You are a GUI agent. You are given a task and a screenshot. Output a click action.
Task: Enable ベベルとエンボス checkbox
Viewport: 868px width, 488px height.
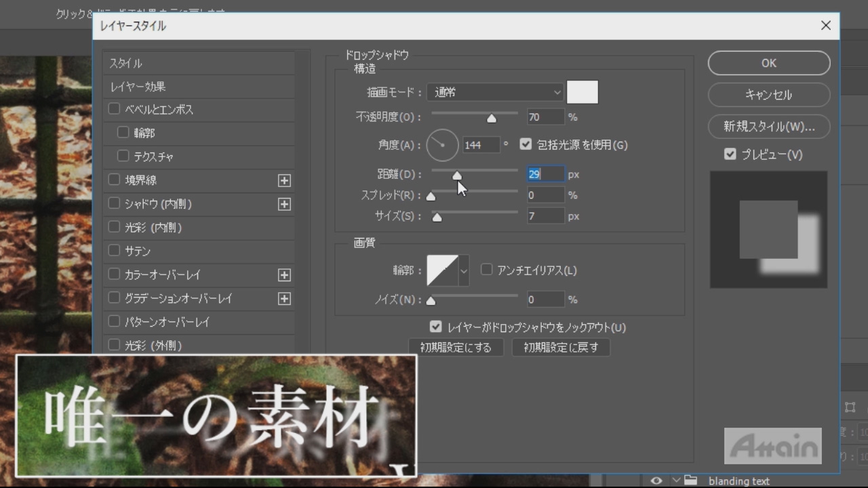tap(114, 109)
